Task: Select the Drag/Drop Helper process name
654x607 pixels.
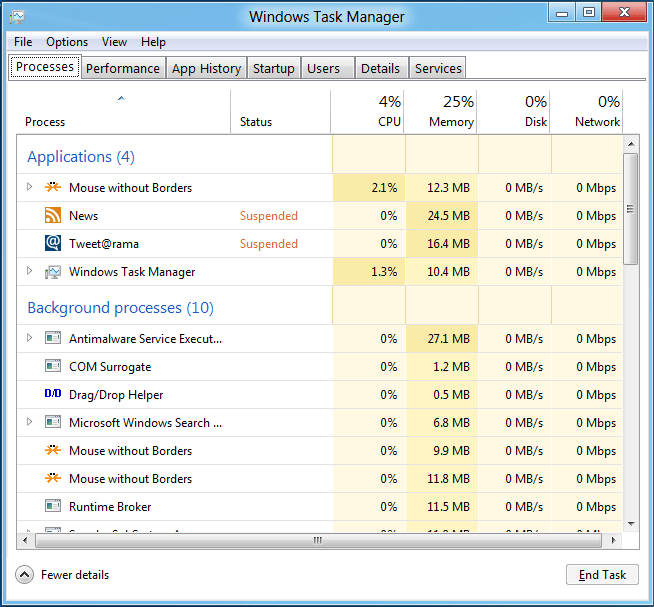Action: point(116,395)
